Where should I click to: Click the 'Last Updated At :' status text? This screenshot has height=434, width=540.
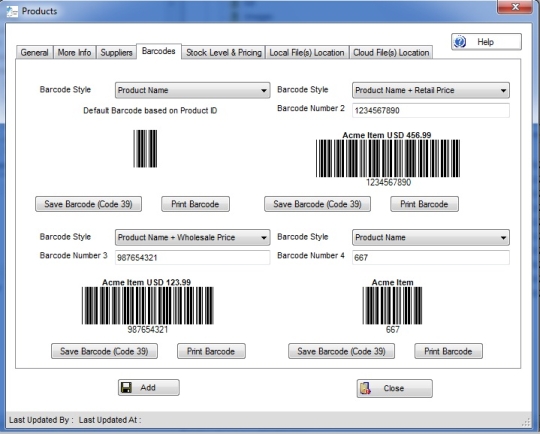(x=110, y=420)
